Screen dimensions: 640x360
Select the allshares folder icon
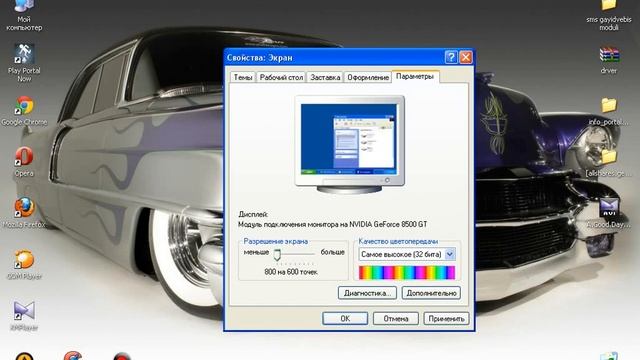pos(609,162)
